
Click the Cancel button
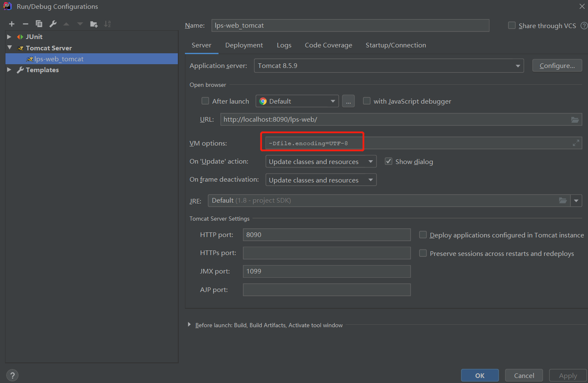click(x=524, y=375)
